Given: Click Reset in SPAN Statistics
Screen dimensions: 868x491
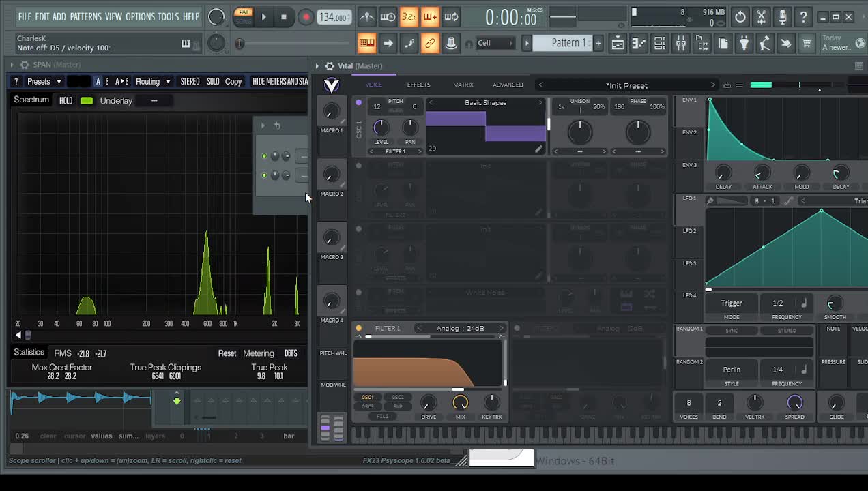Looking at the screenshot, I should click(x=227, y=353).
